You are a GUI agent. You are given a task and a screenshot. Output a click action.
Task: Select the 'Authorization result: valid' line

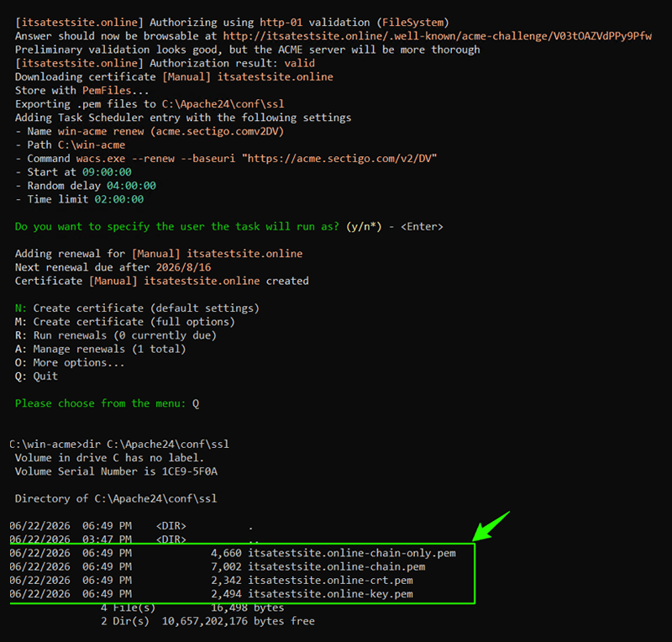click(165, 64)
